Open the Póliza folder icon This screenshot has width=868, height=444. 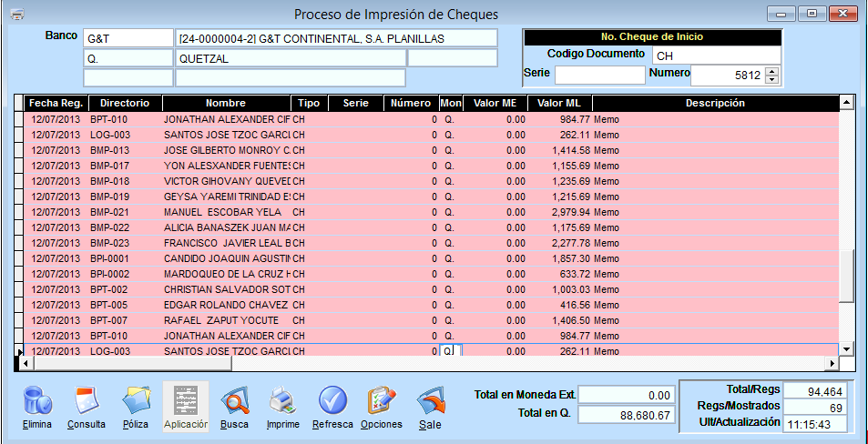[x=137, y=401]
